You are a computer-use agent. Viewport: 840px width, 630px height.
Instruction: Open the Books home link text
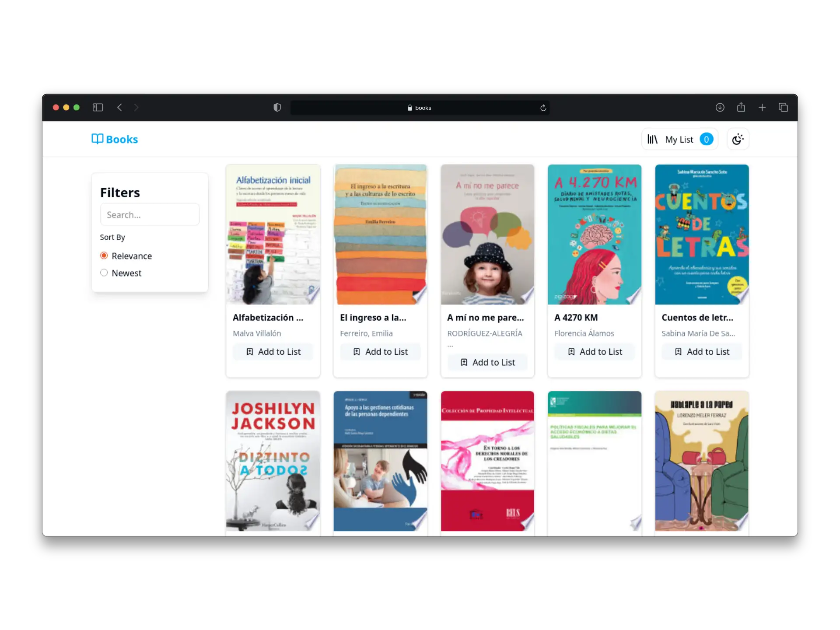(122, 140)
